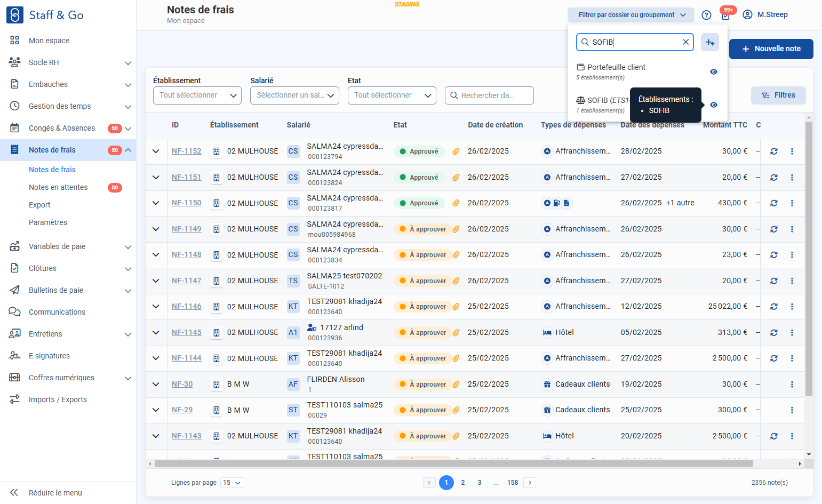Clear the SOFIB search text
822x504 pixels.
(686, 42)
